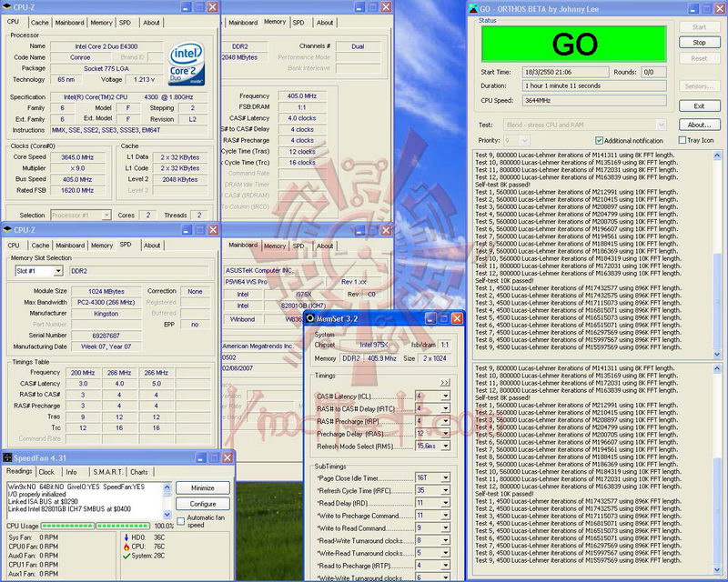The width and height of the screenshot is (728, 582).
Task: Click the CPU Usage progress bar
Action: (96, 526)
